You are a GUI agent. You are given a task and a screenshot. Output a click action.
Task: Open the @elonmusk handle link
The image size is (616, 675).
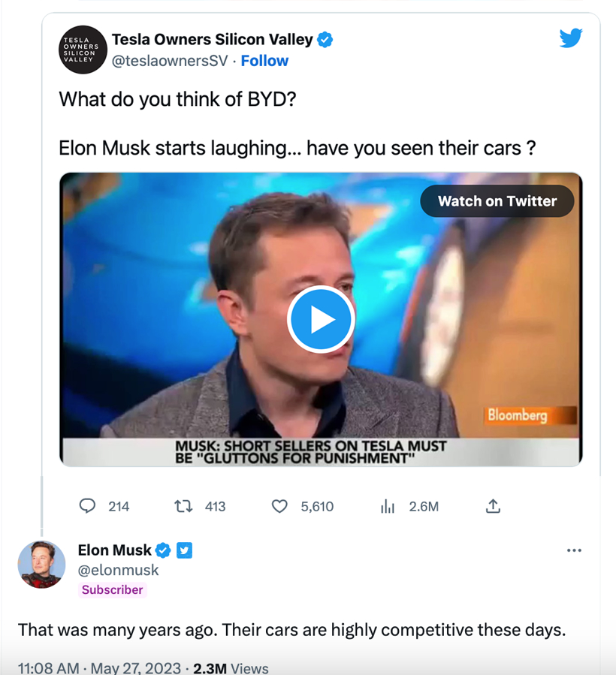pyautogui.click(x=119, y=570)
